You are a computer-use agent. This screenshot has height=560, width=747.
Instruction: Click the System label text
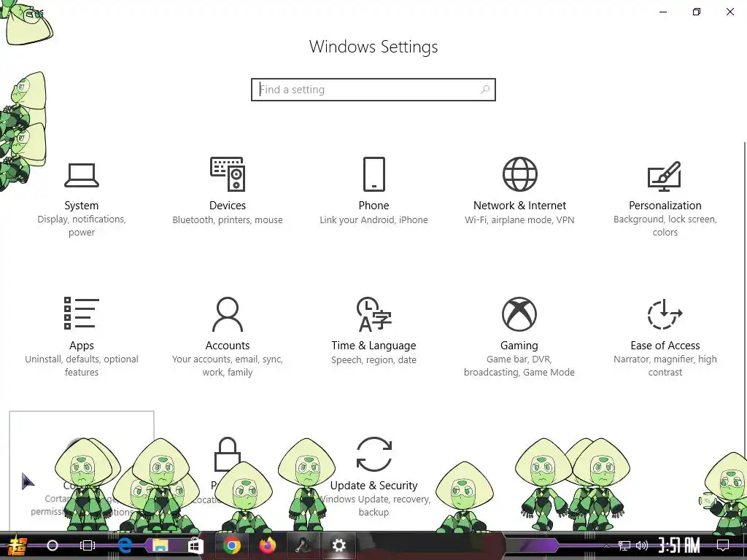[x=82, y=205]
